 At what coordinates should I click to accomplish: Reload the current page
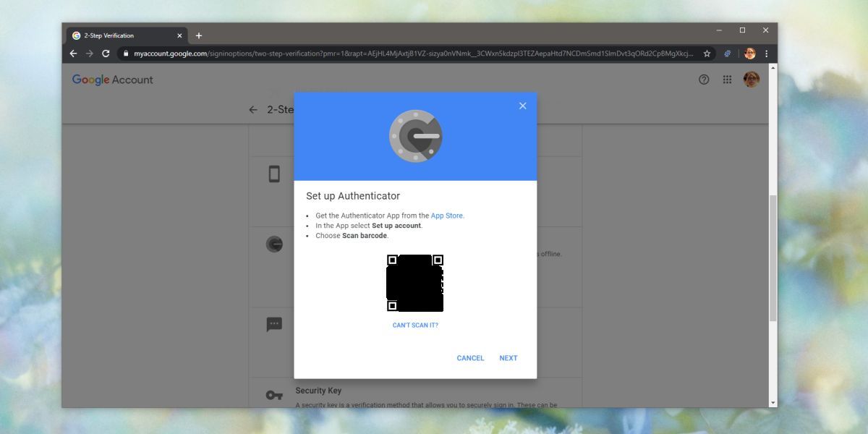tap(106, 54)
